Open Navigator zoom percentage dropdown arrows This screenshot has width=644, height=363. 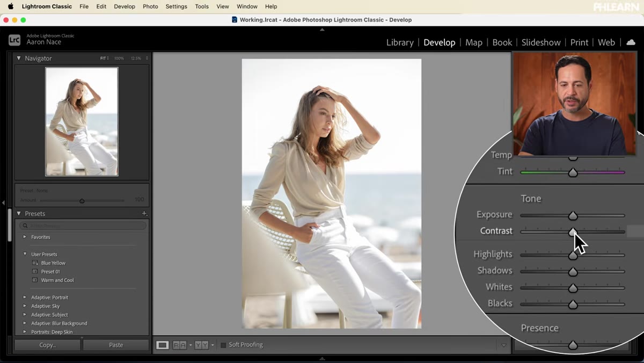point(147,58)
